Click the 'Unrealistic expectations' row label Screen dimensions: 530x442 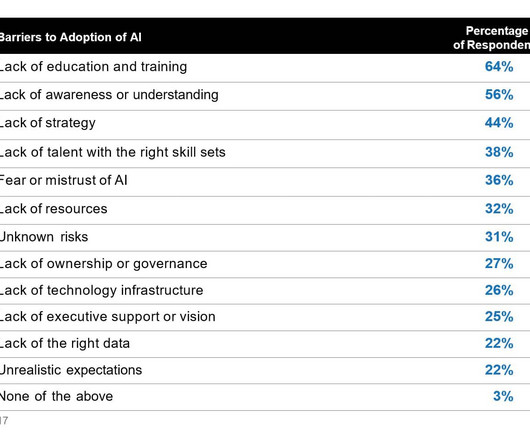(71, 370)
